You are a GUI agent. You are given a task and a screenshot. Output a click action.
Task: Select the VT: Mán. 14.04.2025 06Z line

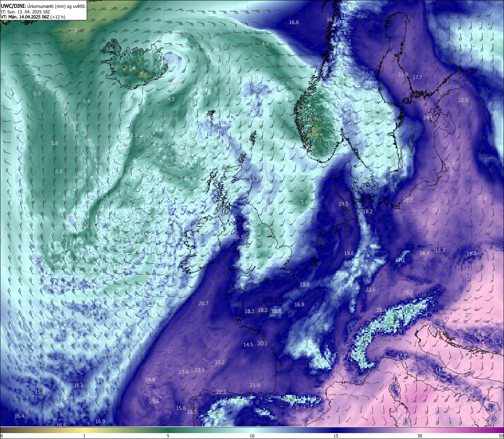pos(33,17)
